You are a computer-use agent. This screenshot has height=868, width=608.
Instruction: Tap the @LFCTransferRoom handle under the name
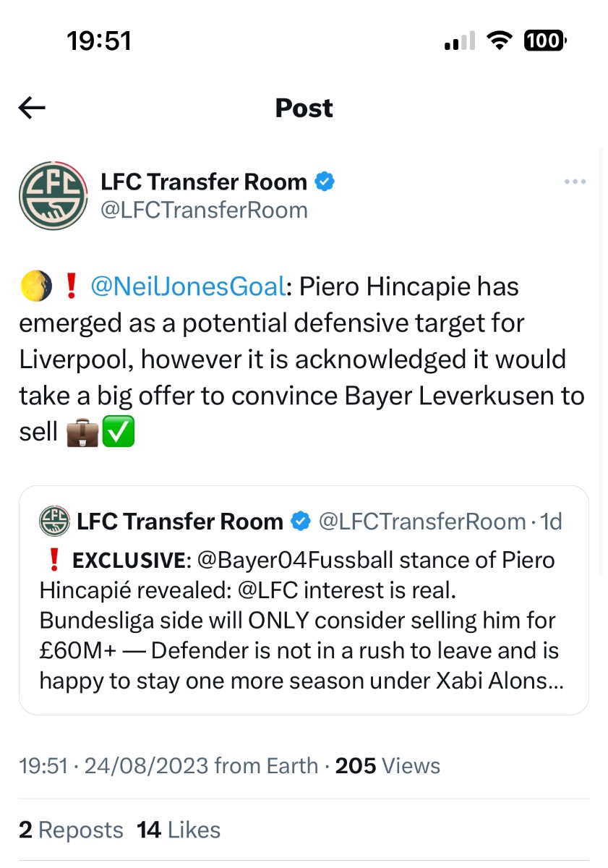204,210
